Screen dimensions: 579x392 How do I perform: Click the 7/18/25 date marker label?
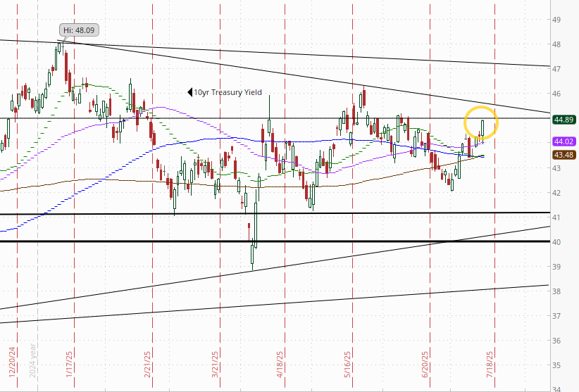(x=490, y=365)
